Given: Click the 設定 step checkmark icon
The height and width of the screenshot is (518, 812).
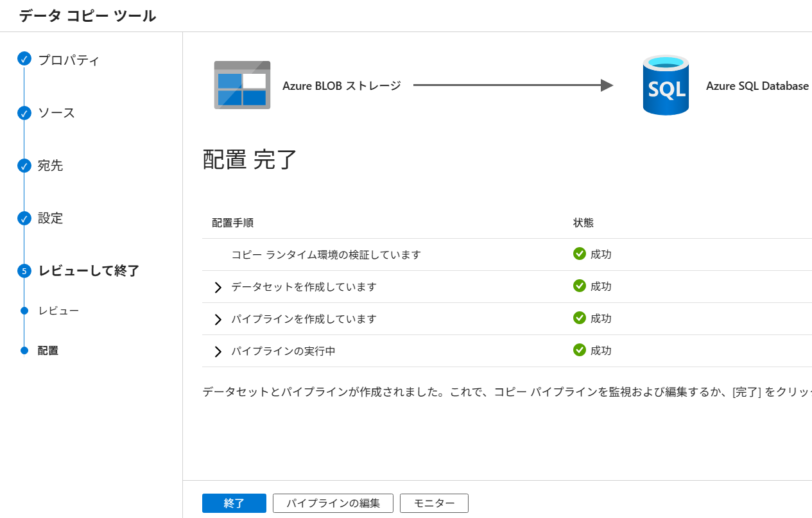Looking at the screenshot, I should pos(24,218).
